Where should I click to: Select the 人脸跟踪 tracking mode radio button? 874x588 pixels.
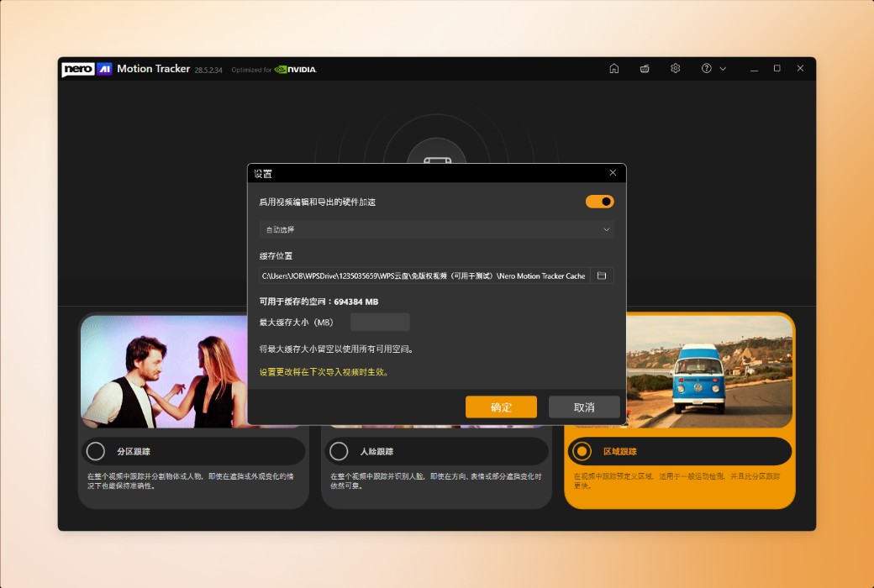click(x=339, y=451)
